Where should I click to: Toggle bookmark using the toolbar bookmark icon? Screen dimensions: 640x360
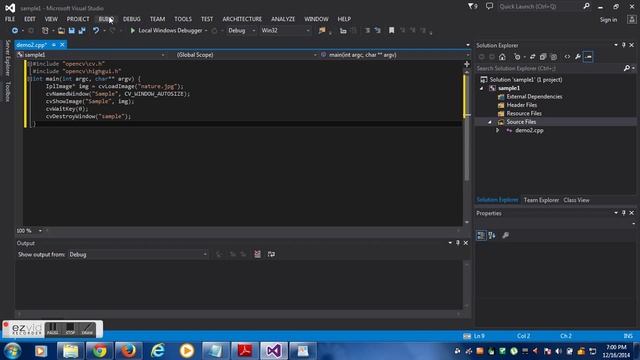tap(391, 31)
